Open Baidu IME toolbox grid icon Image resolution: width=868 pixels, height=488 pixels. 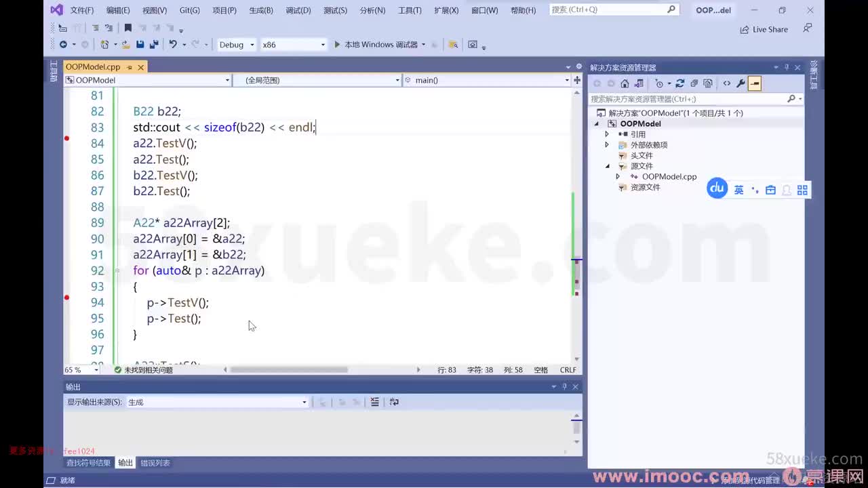pyautogui.click(x=802, y=190)
